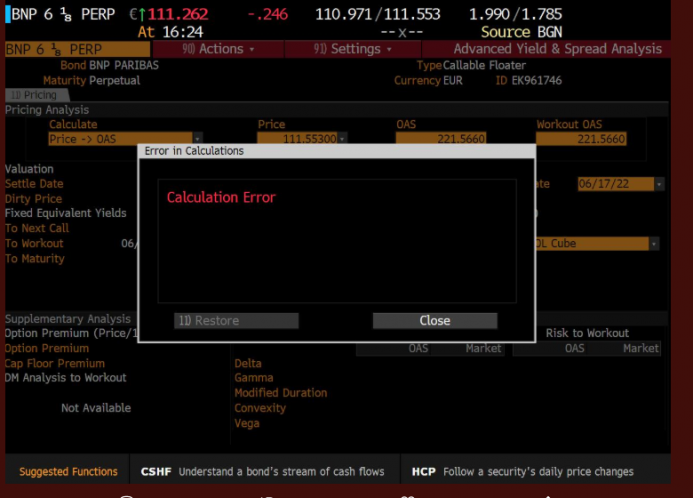This screenshot has width=693, height=498.
Task: Click the Price input 111.55300
Action: click(x=297, y=139)
